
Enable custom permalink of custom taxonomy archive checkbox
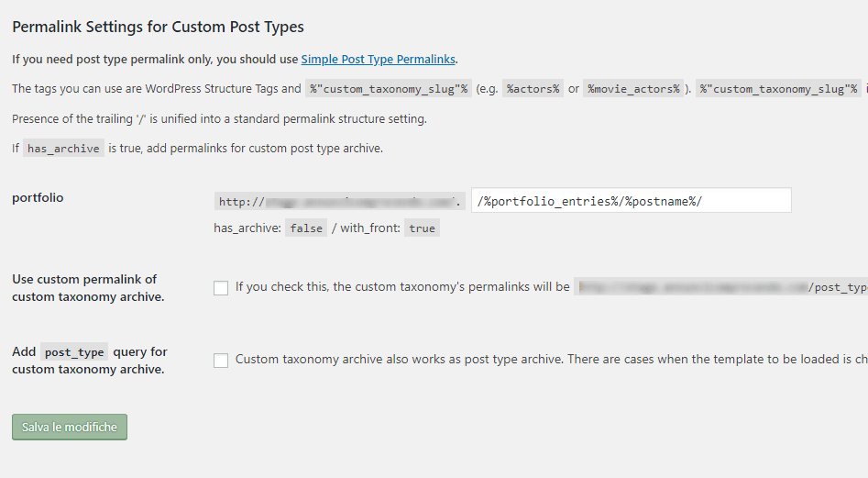(x=221, y=288)
